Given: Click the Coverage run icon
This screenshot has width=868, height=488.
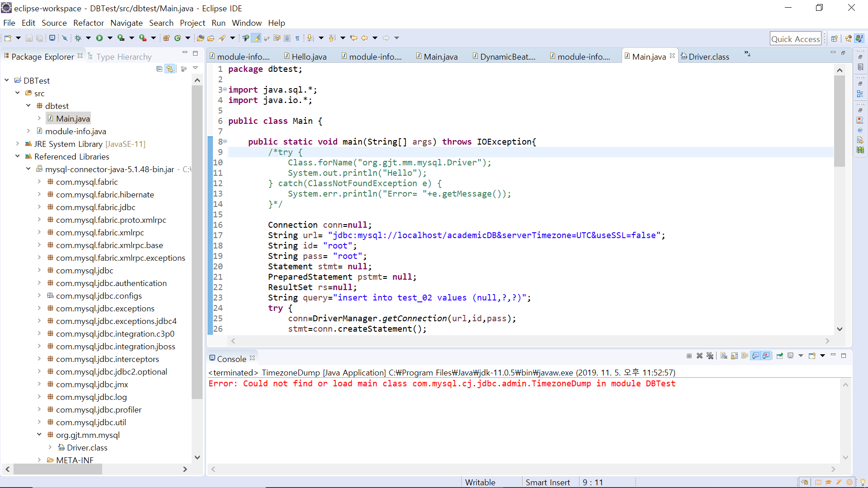Looking at the screenshot, I should [x=121, y=38].
